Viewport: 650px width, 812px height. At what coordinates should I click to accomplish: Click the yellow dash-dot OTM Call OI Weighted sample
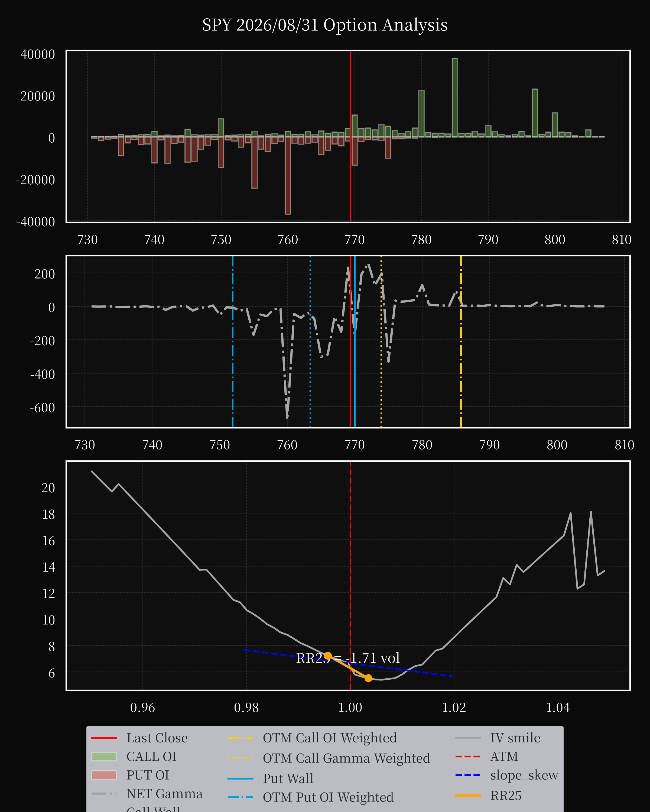click(240, 738)
